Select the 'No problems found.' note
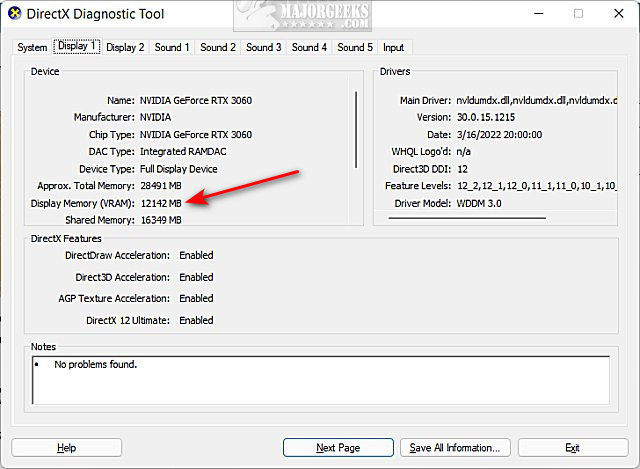 [96, 364]
